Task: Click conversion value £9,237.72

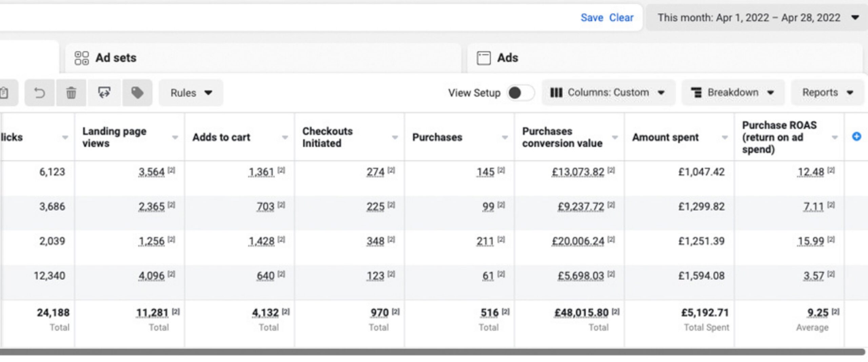Action: pyautogui.click(x=581, y=206)
